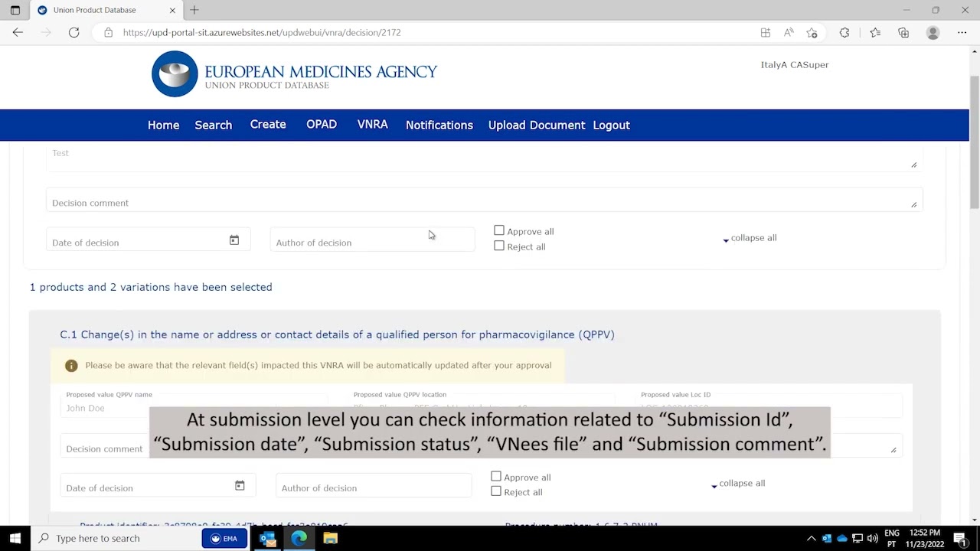Open Outlook from the taskbar
Viewport: 980px width, 551px height.
(267, 539)
